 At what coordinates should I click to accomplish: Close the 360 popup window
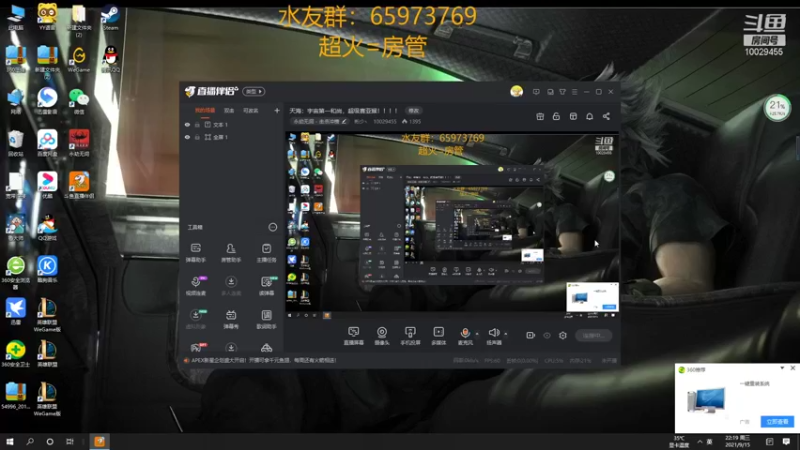coord(792,368)
